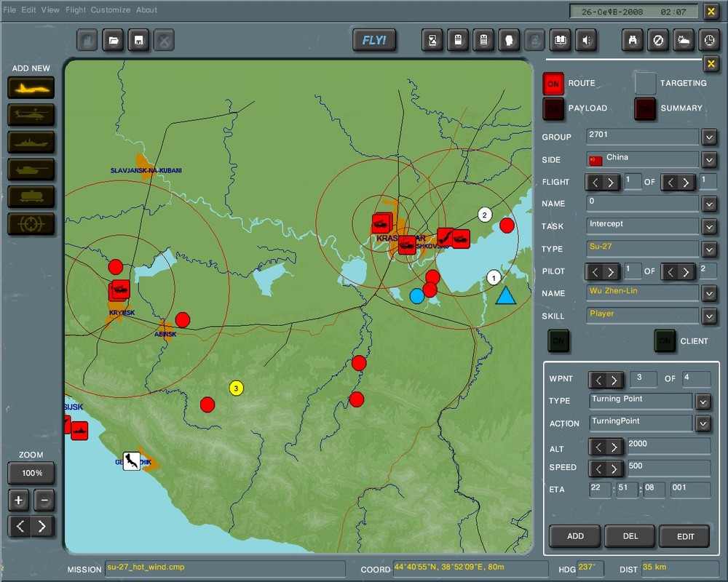
Task: Select the add new helicopter button
Action: [31, 115]
